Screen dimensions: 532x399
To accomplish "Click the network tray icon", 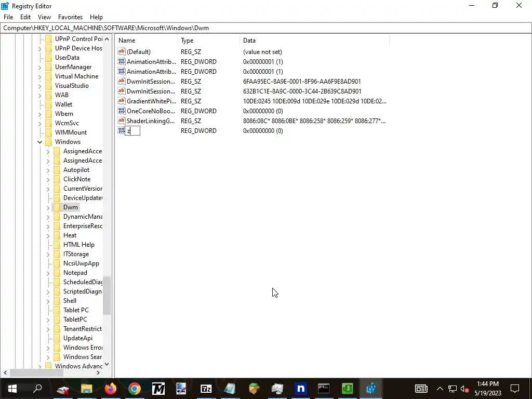I will [x=453, y=389].
